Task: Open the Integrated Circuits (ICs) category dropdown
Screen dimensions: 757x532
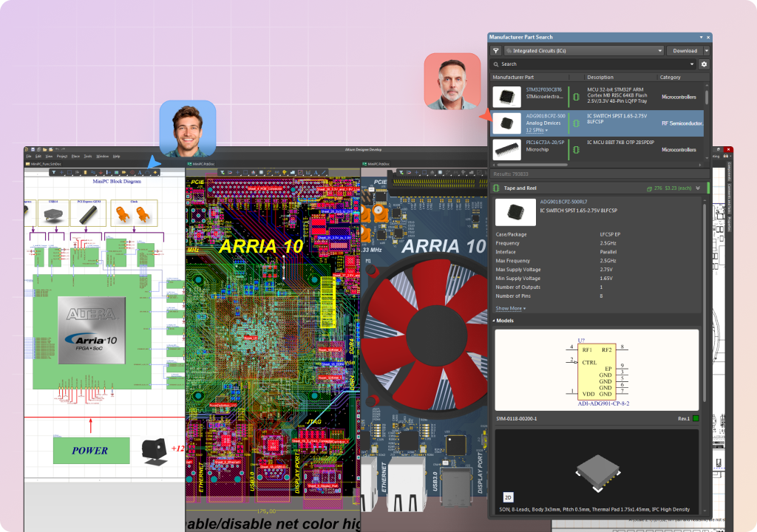Action: pyautogui.click(x=583, y=51)
